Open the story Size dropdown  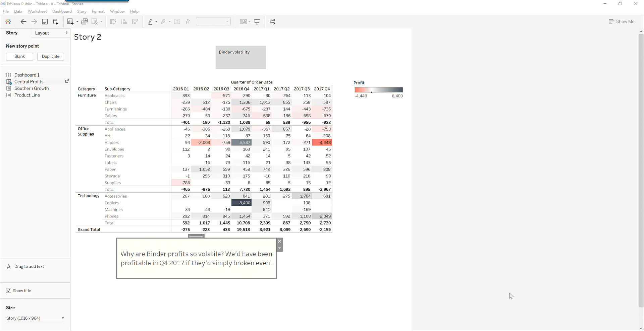(35, 318)
